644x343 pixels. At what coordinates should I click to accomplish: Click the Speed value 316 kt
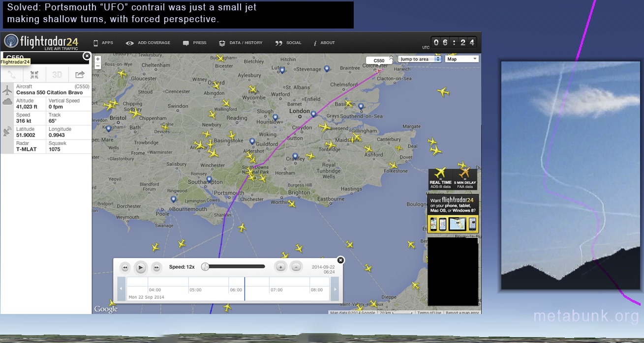point(24,121)
